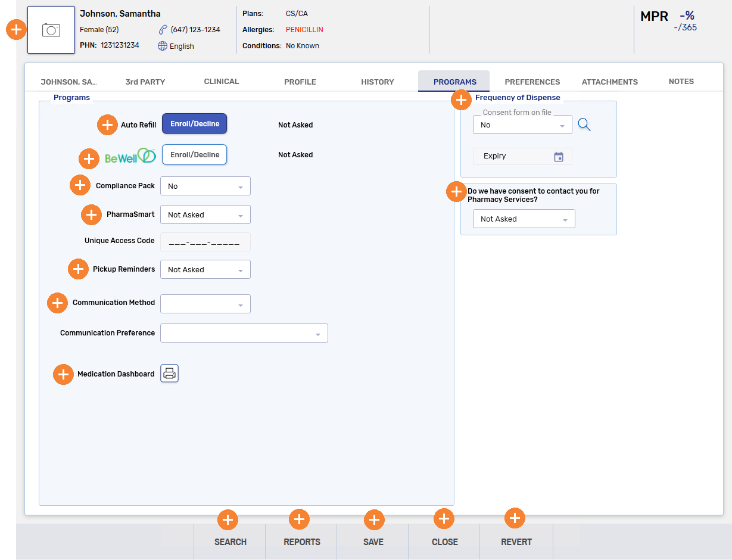Open the Communication Method dropdown
This screenshot has height=560, width=732.
click(x=205, y=304)
